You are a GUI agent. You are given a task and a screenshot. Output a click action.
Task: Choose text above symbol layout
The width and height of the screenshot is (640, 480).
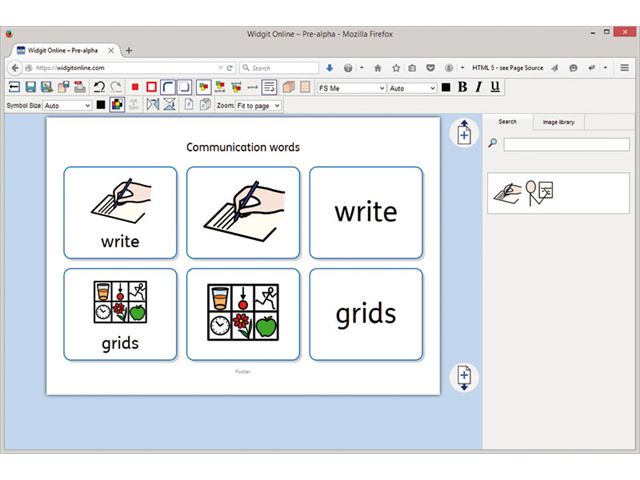pos(236,87)
